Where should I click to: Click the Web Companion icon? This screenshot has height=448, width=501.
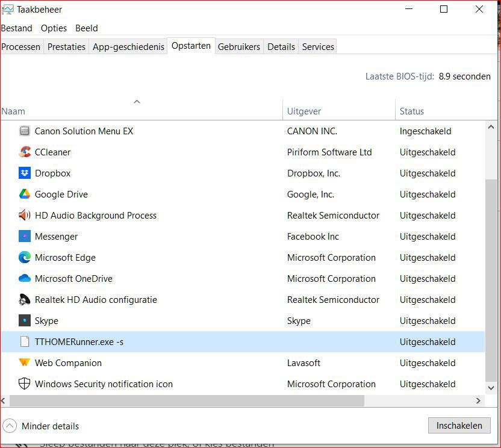click(x=25, y=362)
